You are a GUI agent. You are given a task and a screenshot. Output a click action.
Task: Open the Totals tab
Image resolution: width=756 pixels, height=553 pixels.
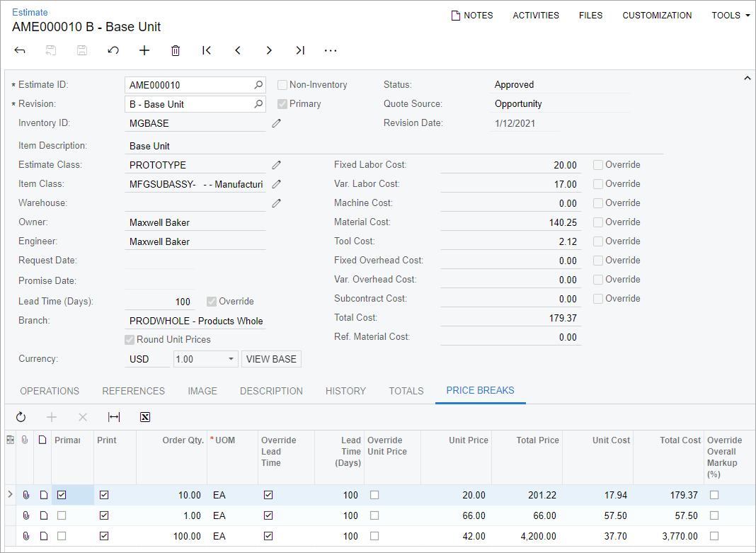[x=406, y=391]
